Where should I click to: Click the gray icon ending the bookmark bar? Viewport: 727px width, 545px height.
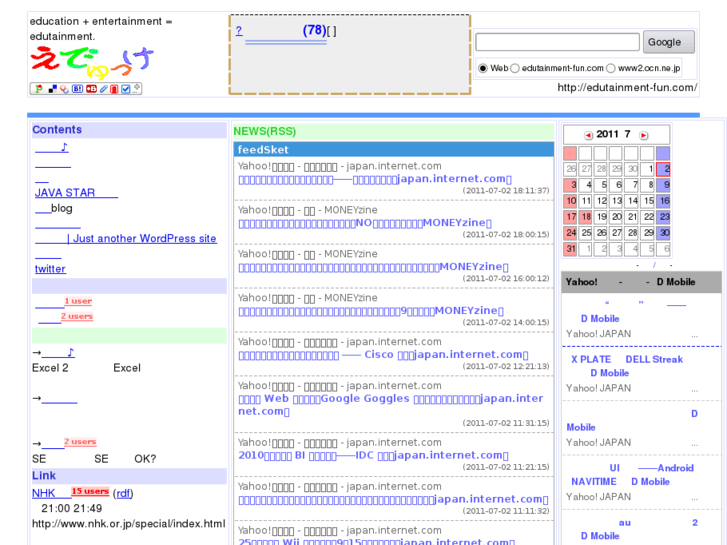[136, 88]
